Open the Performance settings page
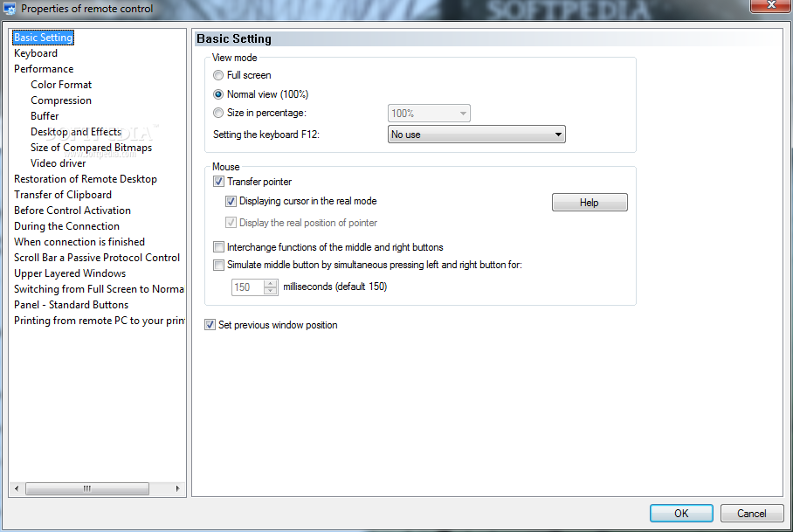Viewport: 793px width, 532px height. (44, 69)
